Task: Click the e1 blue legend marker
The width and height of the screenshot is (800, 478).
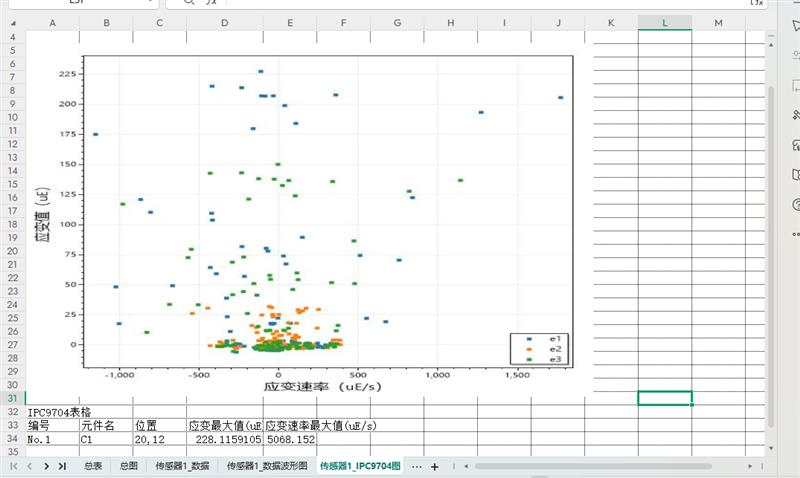Action: (530, 339)
